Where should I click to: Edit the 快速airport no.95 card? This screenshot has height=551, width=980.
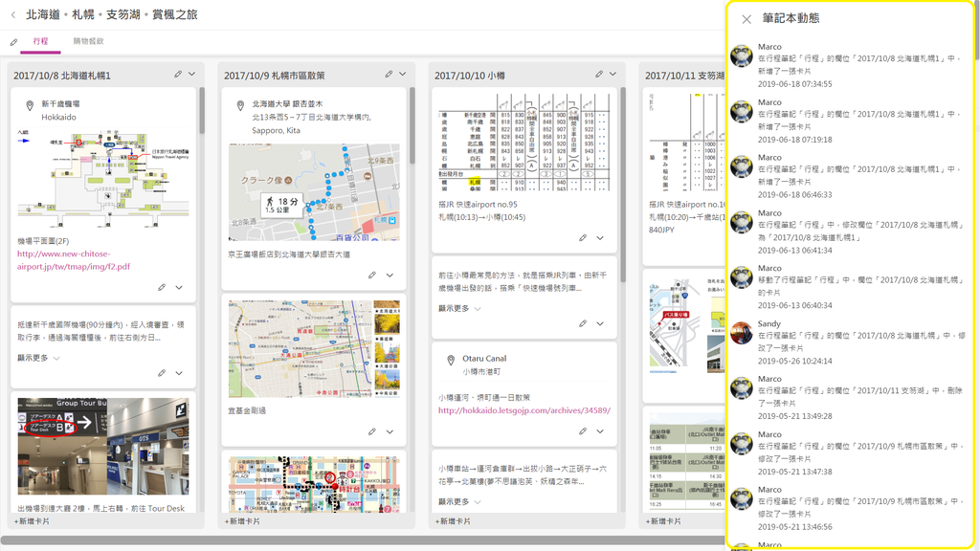tap(583, 238)
